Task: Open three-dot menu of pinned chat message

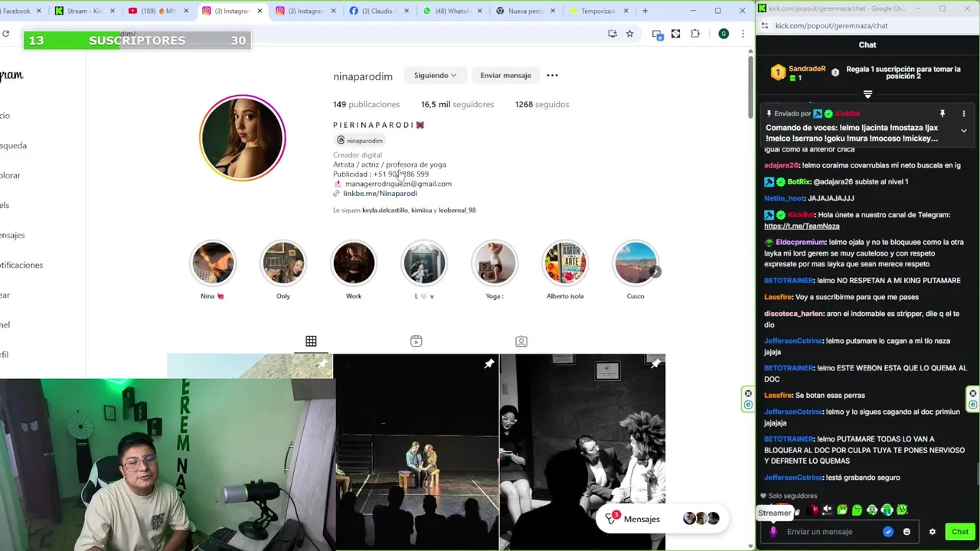Action: (x=964, y=113)
